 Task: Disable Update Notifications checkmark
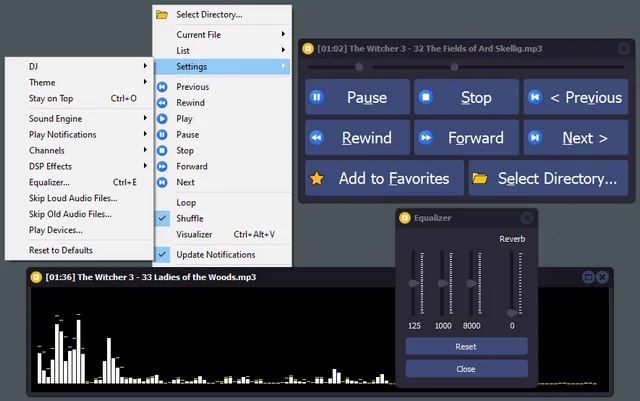(215, 255)
